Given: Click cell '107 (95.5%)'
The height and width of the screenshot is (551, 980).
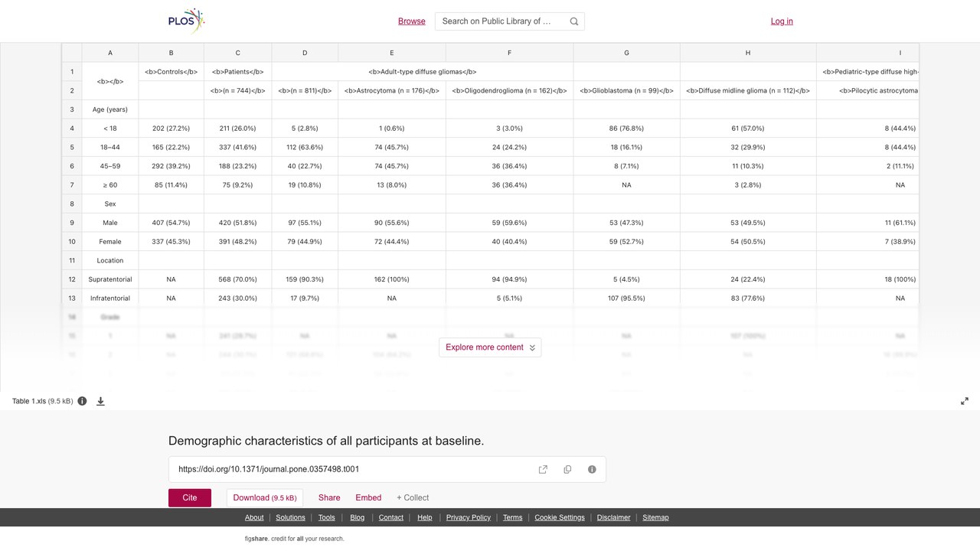Looking at the screenshot, I should pos(626,298).
